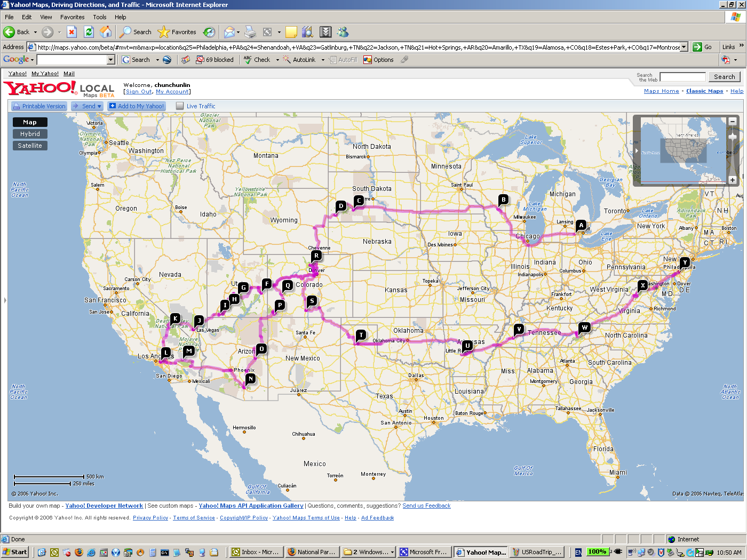Open the Mail icon dropdown arrow
747x560 pixels.
[x=238, y=32]
